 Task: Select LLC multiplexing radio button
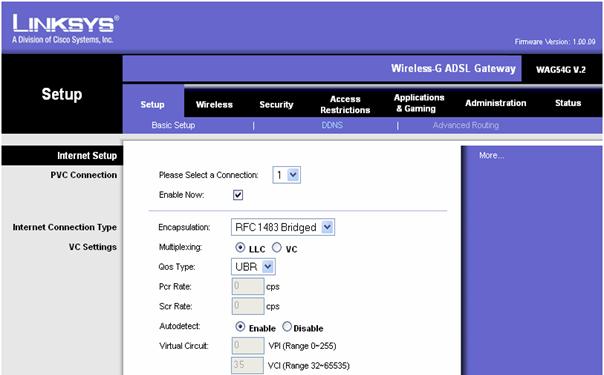coord(240,248)
